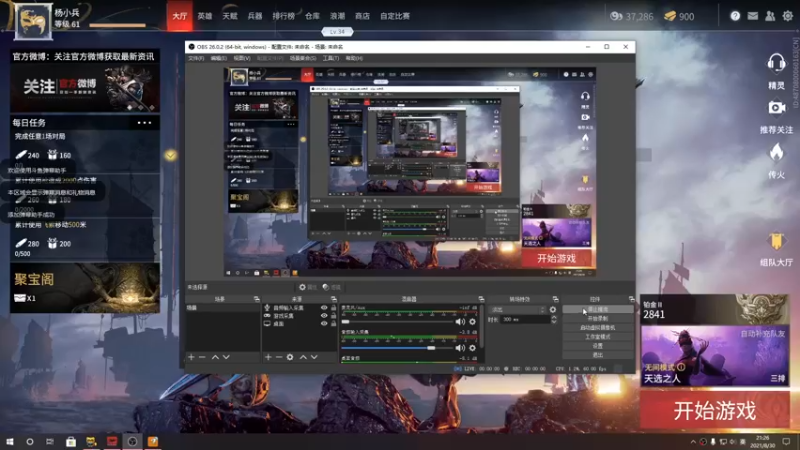Screen dimensions: 800x450
Task: Show hidden system tray icons
Action: pos(693,442)
